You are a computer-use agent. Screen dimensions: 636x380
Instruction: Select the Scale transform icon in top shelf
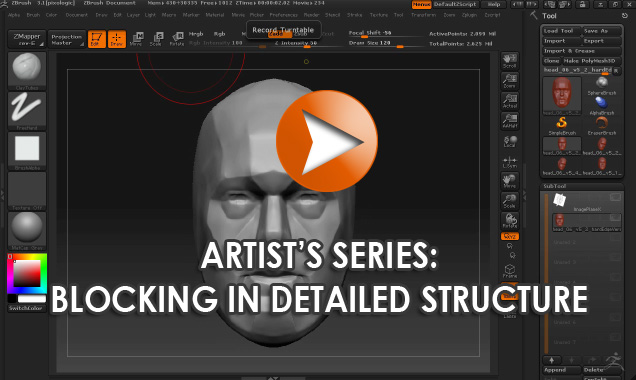[157, 39]
